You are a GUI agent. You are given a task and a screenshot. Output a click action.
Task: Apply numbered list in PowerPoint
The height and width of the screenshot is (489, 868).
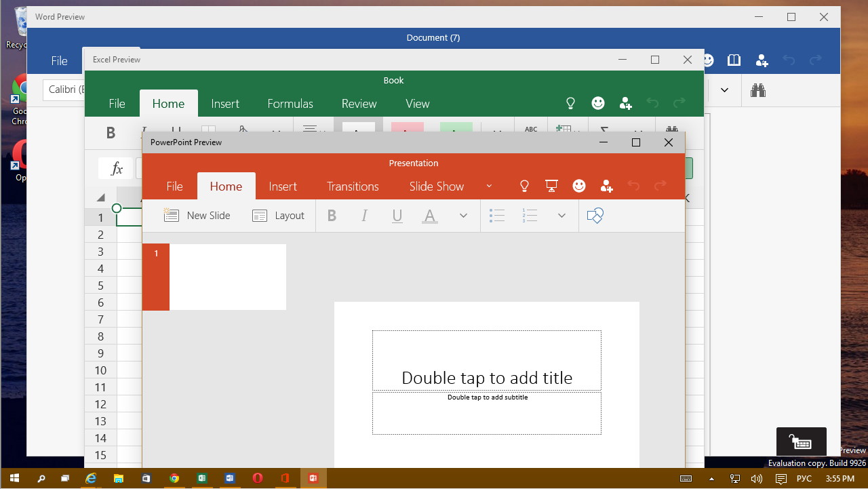pos(530,216)
